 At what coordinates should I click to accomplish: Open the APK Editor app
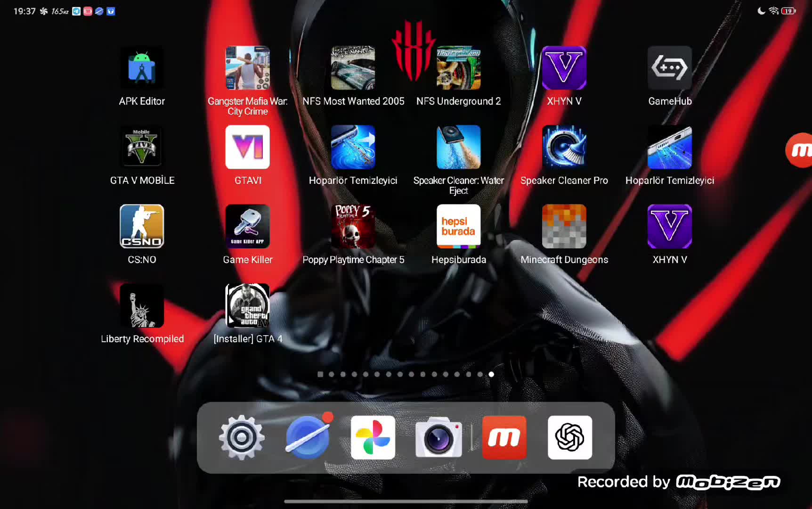point(142,68)
